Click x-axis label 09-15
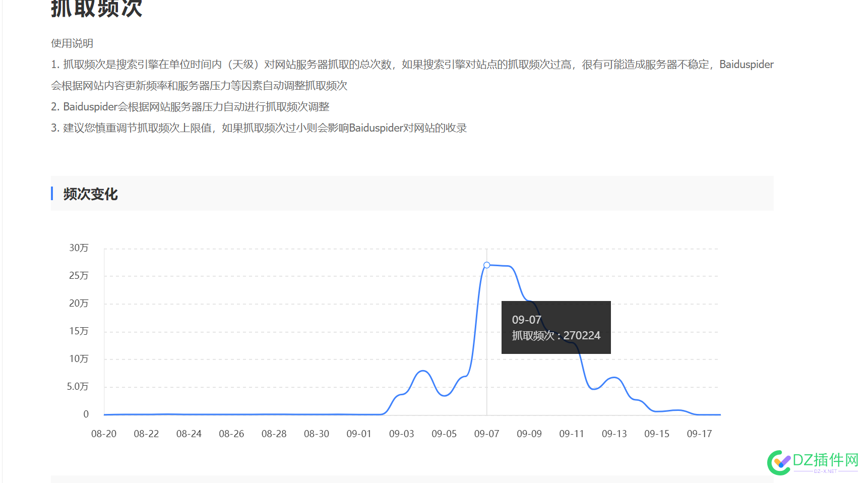Image resolution: width=868 pixels, height=483 pixels. point(657,434)
